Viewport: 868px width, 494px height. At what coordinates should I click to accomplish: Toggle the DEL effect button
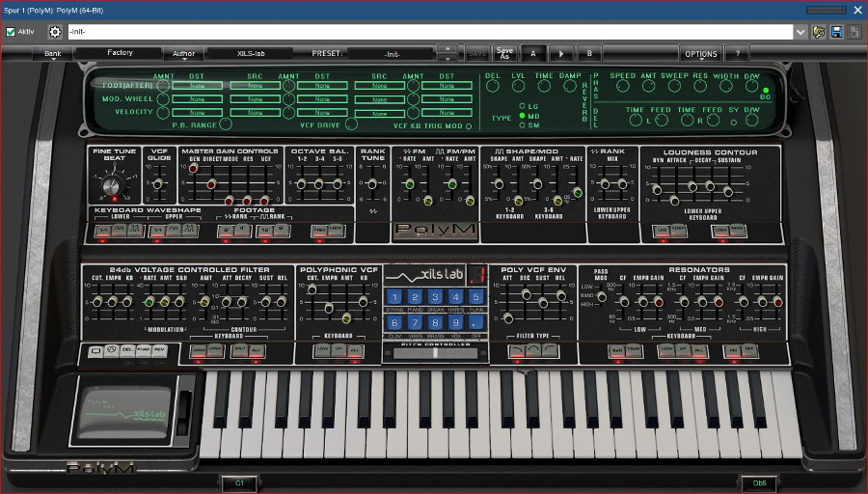127,350
